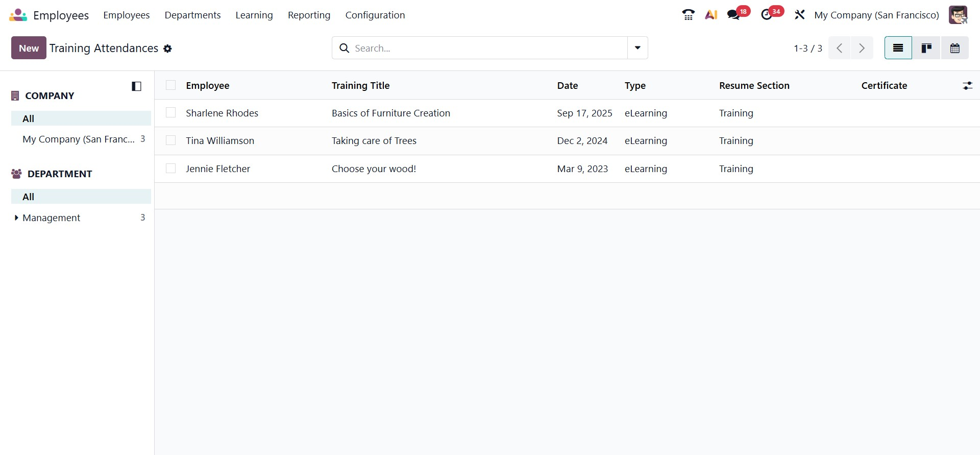Image resolution: width=980 pixels, height=455 pixels.
Task: Click the New button
Action: click(29, 48)
